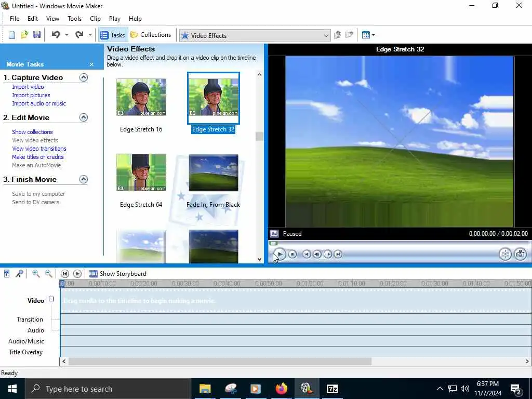The width and height of the screenshot is (532, 399).
Task: Open the Views thumbnail dropdown button
Action: coord(368,35)
